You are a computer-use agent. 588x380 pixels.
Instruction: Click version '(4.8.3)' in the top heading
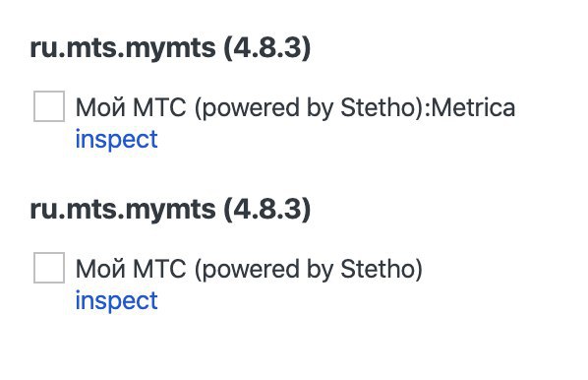point(267,47)
